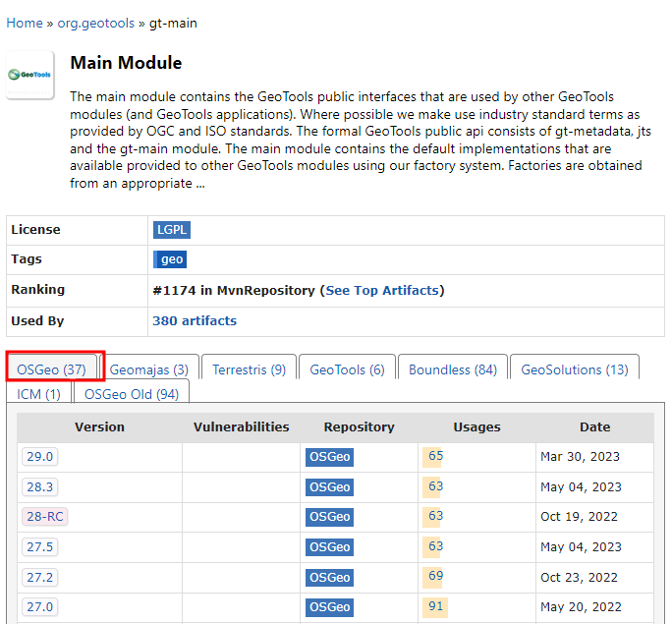This screenshot has height=624, width=672.
Task: Click OSGeo repository badge in 27.2 row
Action: click(x=329, y=578)
